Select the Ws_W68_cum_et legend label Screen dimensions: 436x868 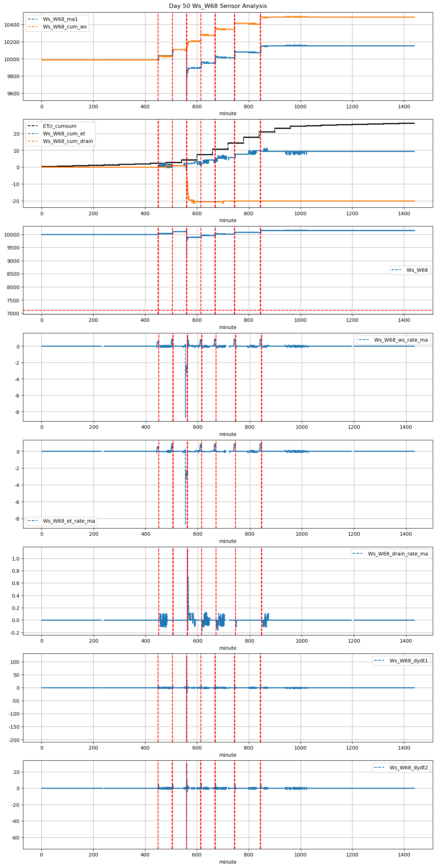[64, 134]
